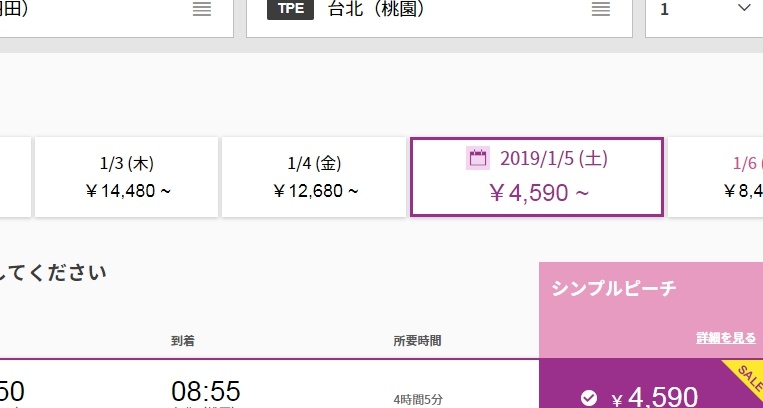Click the TPE airport code badge

[291, 9]
